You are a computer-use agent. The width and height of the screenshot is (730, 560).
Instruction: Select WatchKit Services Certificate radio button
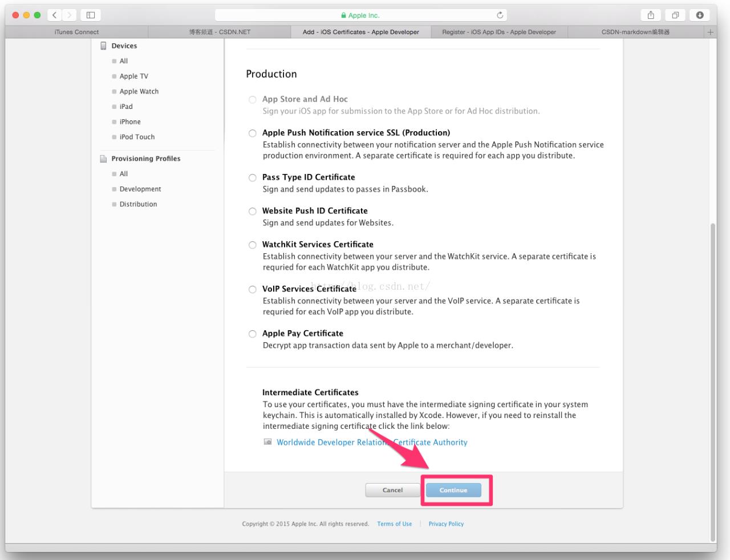coord(252,245)
